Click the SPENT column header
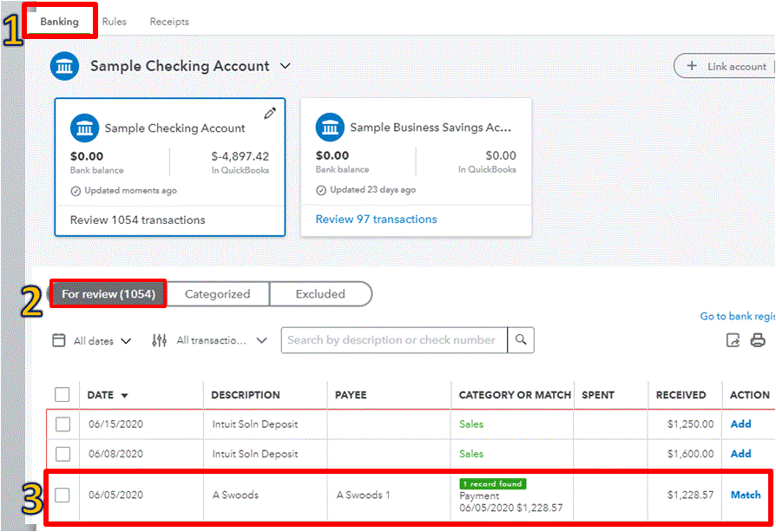The image size is (776, 532). [598, 395]
